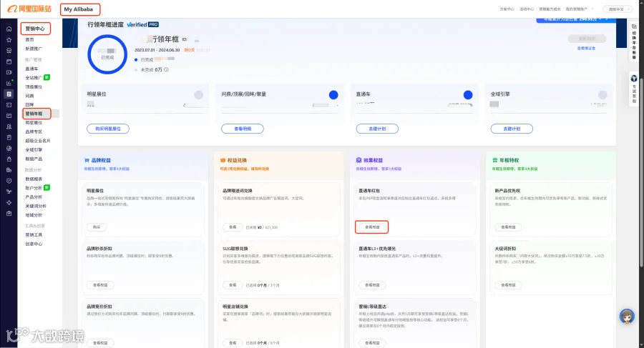Open the shield icon in dark sidebar

(x=9, y=181)
